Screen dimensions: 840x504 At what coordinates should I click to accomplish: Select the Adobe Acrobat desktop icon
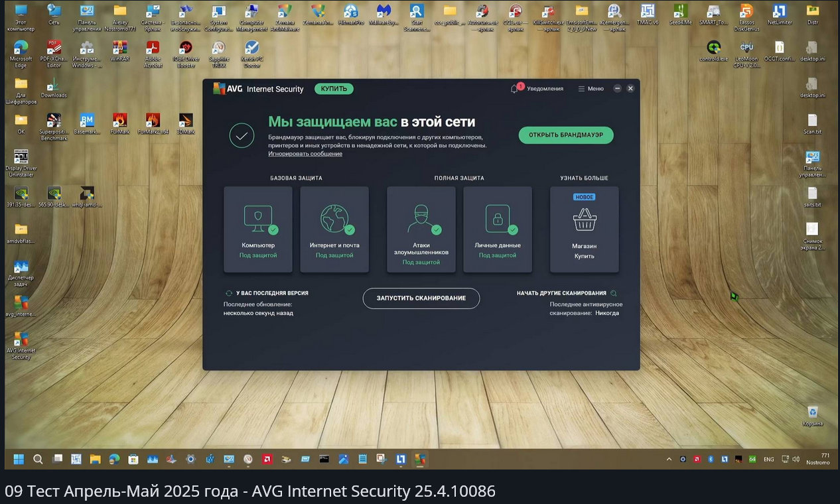153,54
